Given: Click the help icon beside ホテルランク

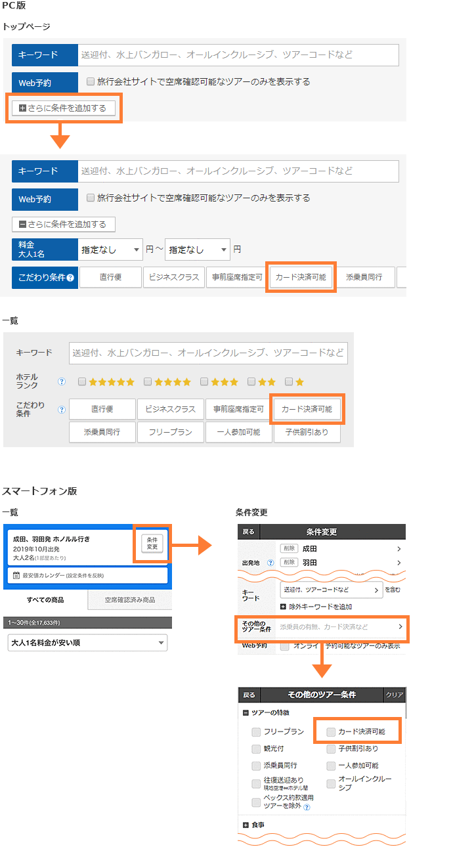Looking at the screenshot, I should click(62, 381).
